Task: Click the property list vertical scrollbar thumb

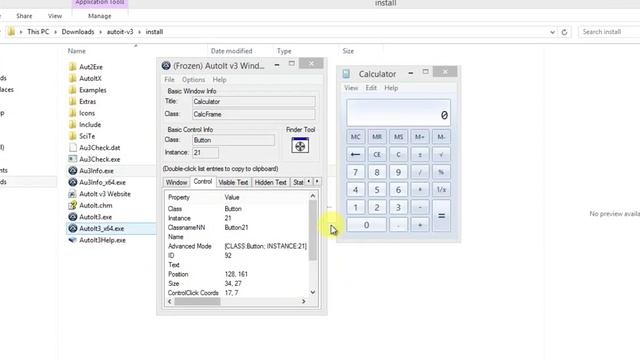Action: (313, 231)
